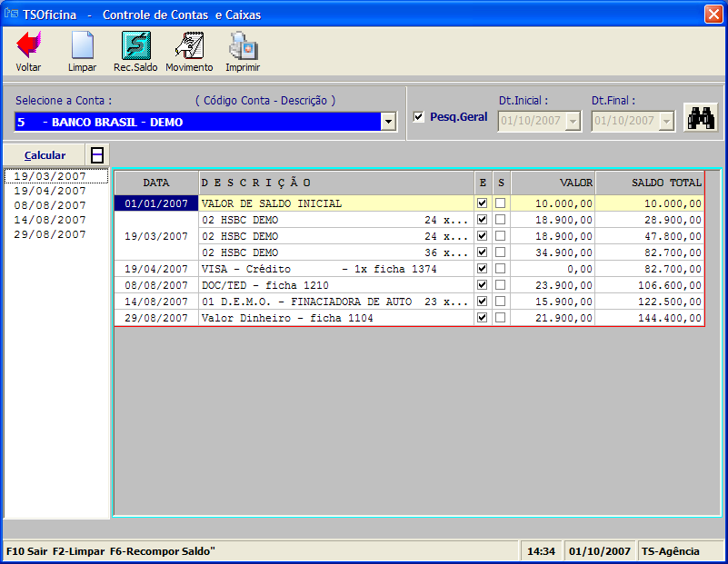Click Valor Dinheiro - ficha 1104 cell
This screenshot has width=728, height=564.
[x=336, y=318]
